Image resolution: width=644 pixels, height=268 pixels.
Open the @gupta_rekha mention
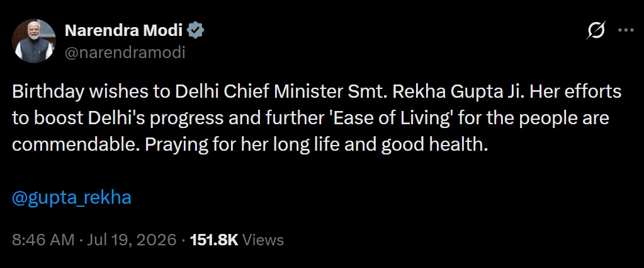tap(72, 198)
